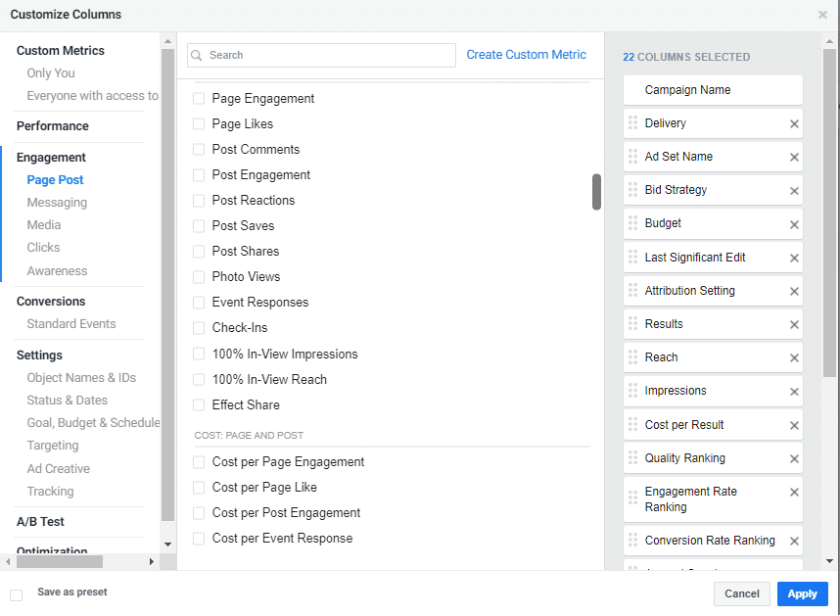Viewport: 840px width, 616px height.
Task: Open the Performance category
Action: (x=53, y=126)
